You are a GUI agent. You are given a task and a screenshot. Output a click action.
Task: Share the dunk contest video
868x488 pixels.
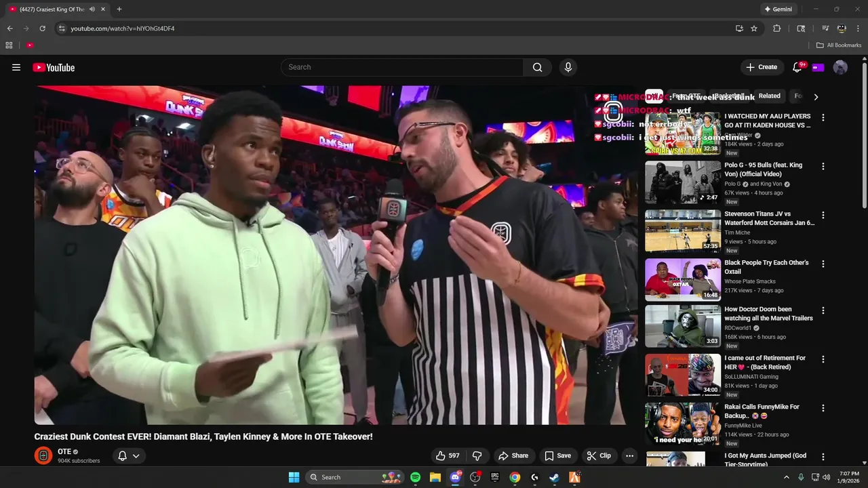click(513, 455)
